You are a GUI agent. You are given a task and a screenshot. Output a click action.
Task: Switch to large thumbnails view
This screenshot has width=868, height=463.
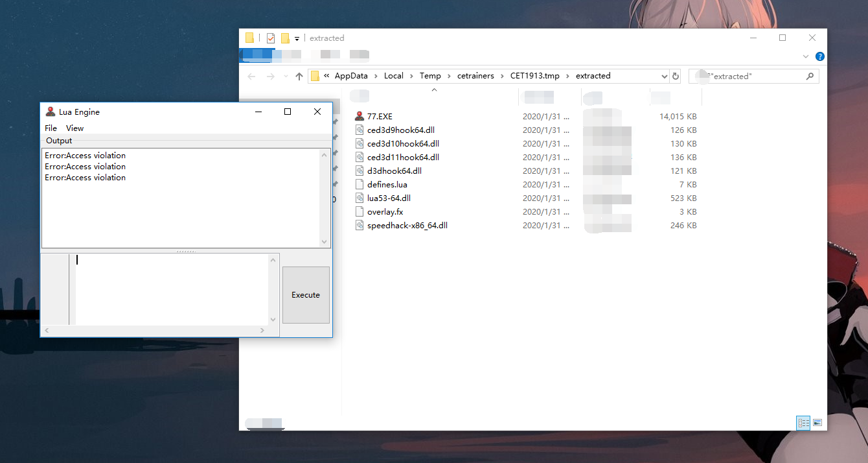[x=817, y=422]
